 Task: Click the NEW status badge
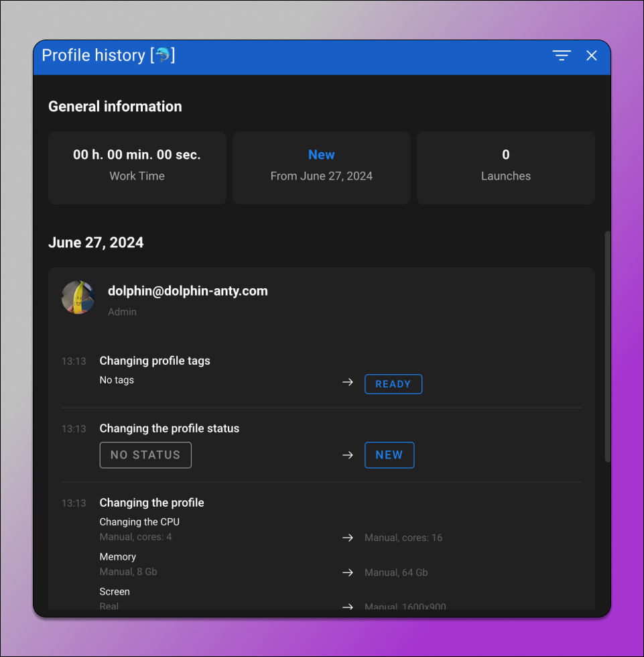pos(389,455)
